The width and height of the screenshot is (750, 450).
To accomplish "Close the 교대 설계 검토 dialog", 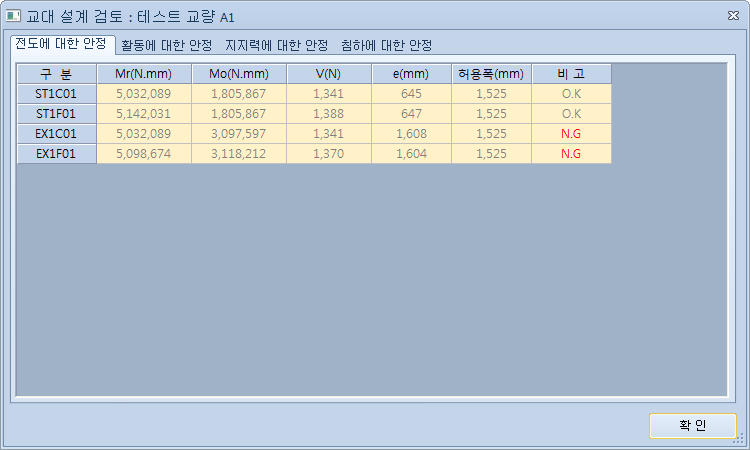I will (733, 16).
